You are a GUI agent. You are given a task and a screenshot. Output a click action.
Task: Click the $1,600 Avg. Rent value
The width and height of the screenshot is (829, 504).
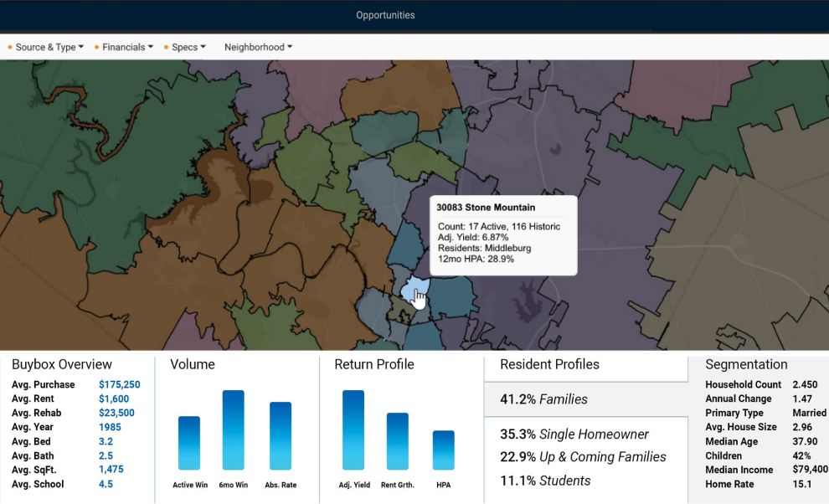pos(114,399)
